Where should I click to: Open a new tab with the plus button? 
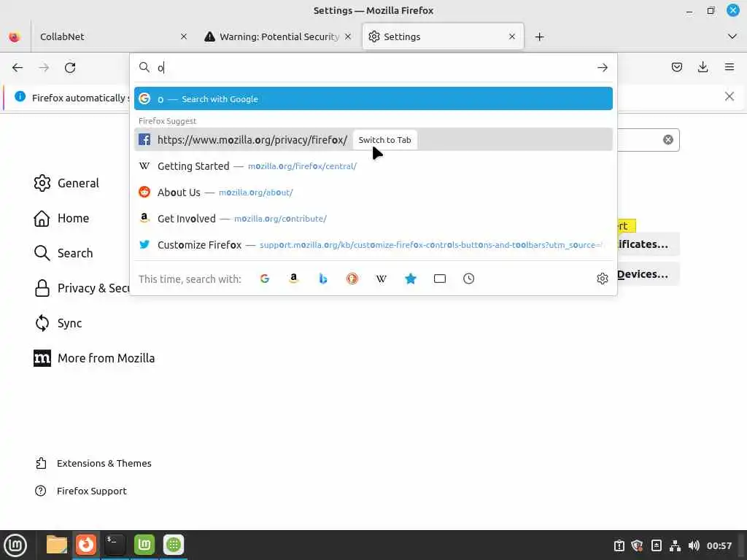pos(539,36)
